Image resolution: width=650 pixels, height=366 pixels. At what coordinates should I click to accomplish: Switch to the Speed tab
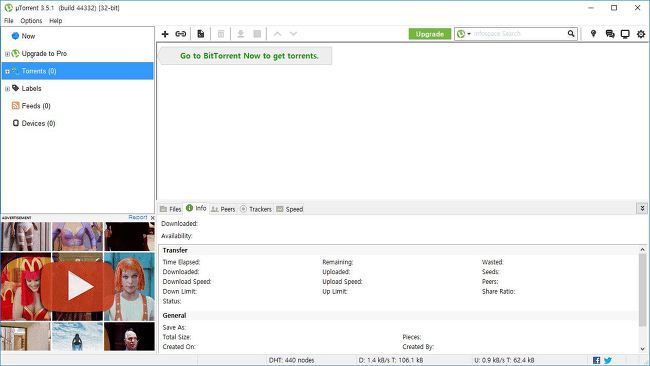pyautogui.click(x=290, y=209)
